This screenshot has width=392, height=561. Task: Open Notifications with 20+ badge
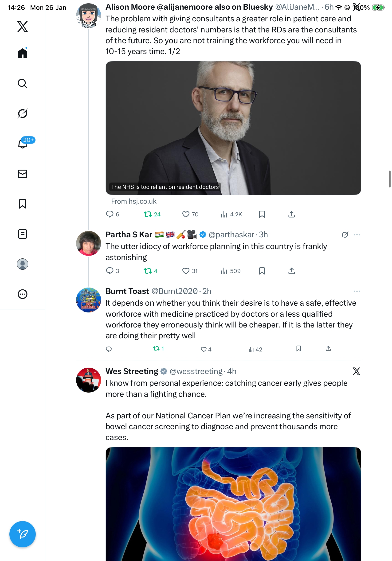[23, 144]
